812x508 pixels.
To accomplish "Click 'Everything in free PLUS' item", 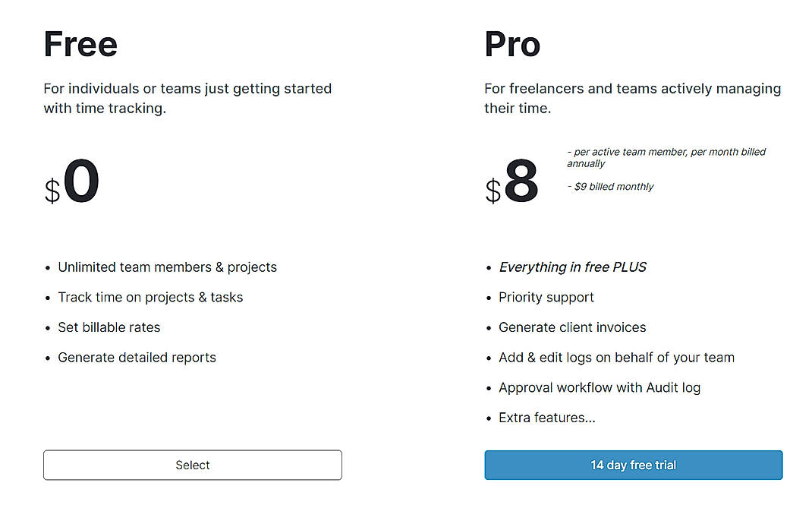I will click(573, 267).
